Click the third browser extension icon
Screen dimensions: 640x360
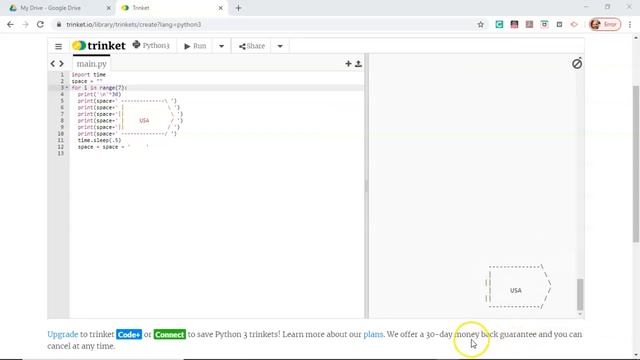[x=529, y=24]
